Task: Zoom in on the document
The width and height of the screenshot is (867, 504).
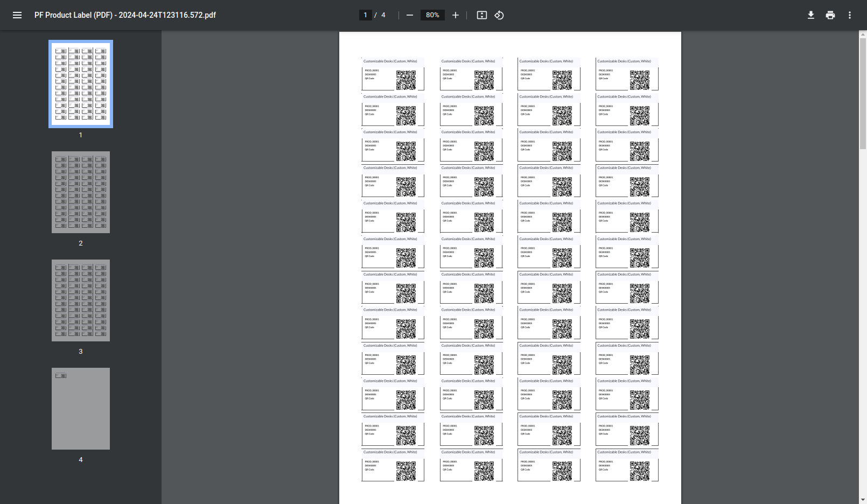Action: pyautogui.click(x=455, y=15)
